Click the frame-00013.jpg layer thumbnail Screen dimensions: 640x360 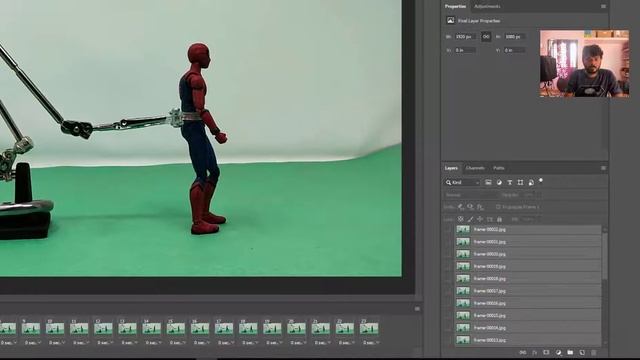click(463, 340)
